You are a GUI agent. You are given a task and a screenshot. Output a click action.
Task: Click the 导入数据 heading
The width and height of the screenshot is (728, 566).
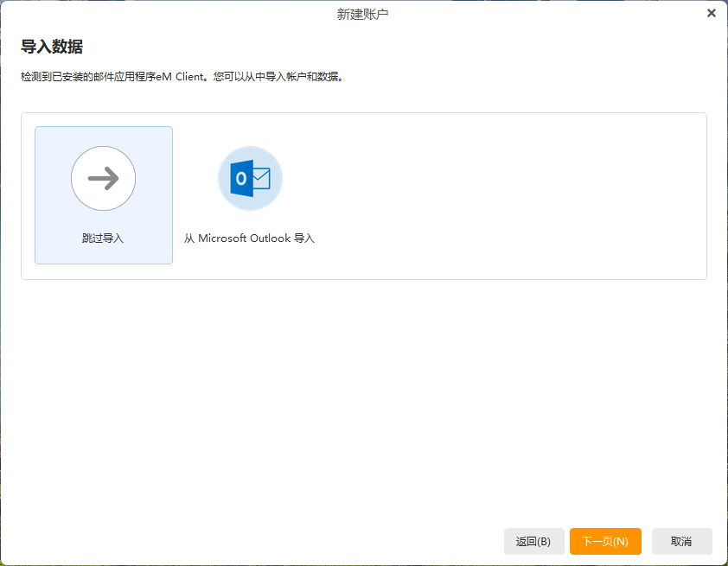[52, 47]
